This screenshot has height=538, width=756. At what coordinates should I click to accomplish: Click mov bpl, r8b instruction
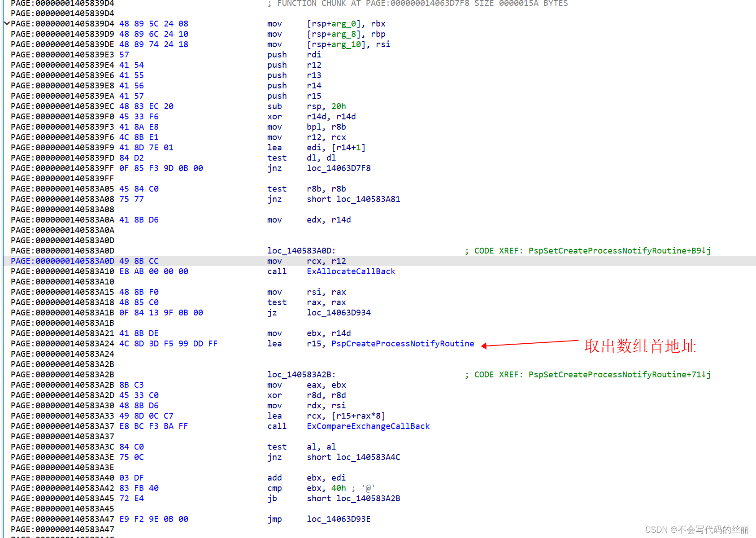point(307,127)
